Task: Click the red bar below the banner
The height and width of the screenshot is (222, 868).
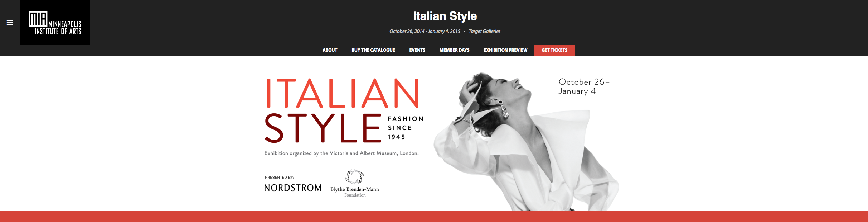Action: (434, 216)
